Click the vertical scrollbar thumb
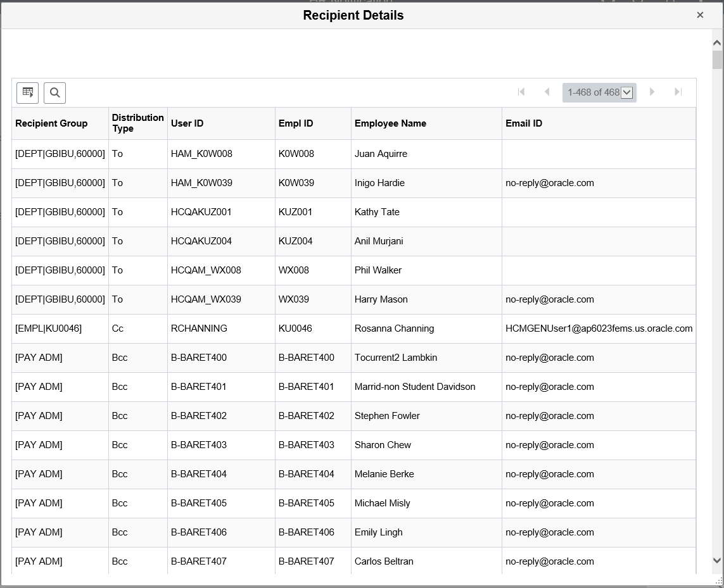The height and width of the screenshot is (588, 724). coord(717,59)
